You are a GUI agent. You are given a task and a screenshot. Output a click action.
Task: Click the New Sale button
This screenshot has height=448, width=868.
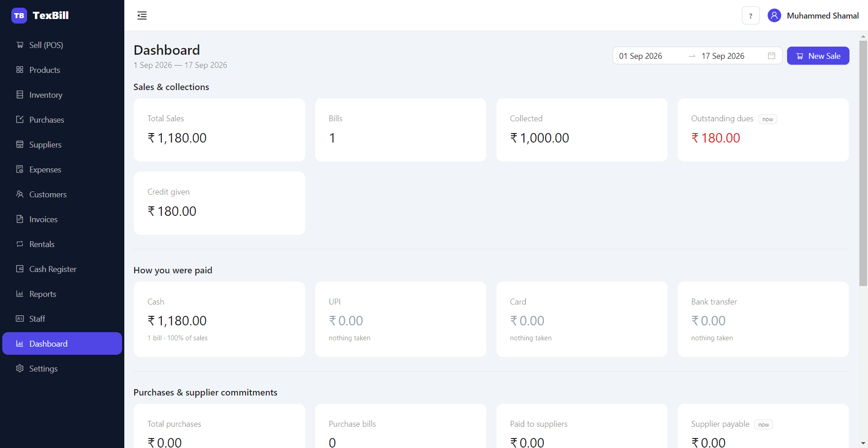(818, 56)
